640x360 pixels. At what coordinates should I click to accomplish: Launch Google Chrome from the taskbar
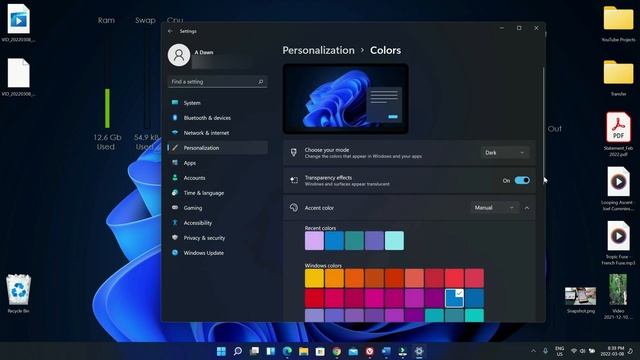tap(337, 351)
